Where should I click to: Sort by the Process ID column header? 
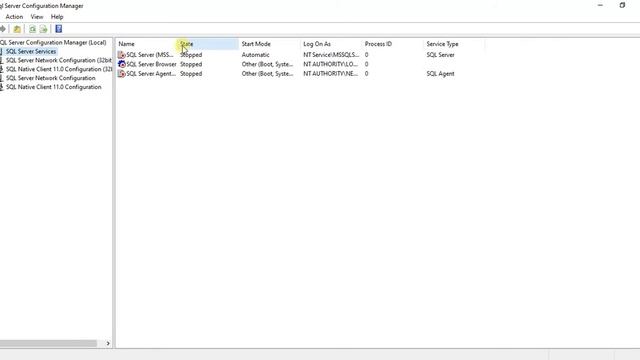[393, 44]
